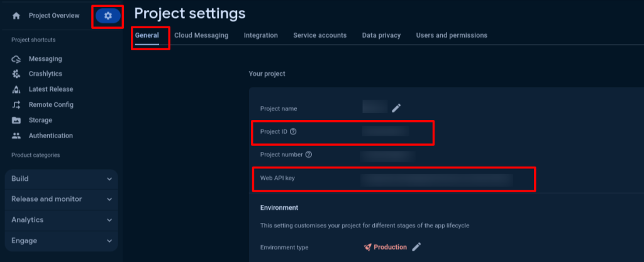Click the Storage folder icon
This screenshot has width=644, height=262.
coord(16,121)
